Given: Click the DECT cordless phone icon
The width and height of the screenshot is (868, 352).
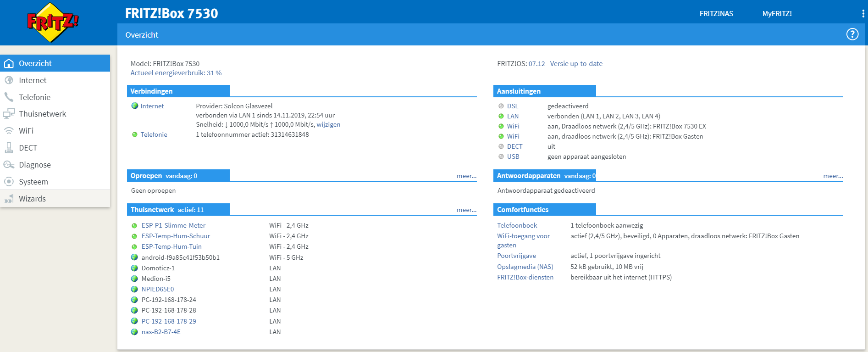Looking at the screenshot, I should coord(9,147).
